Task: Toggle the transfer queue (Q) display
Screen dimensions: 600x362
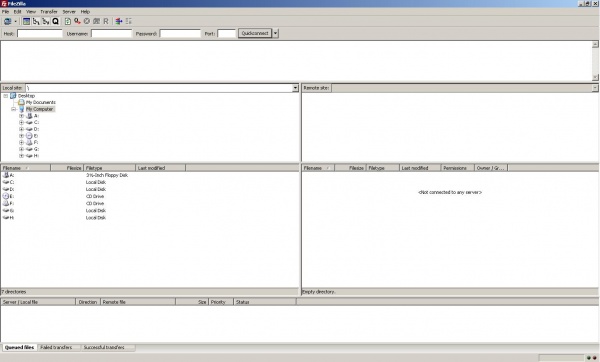Action: pyautogui.click(x=55, y=21)
